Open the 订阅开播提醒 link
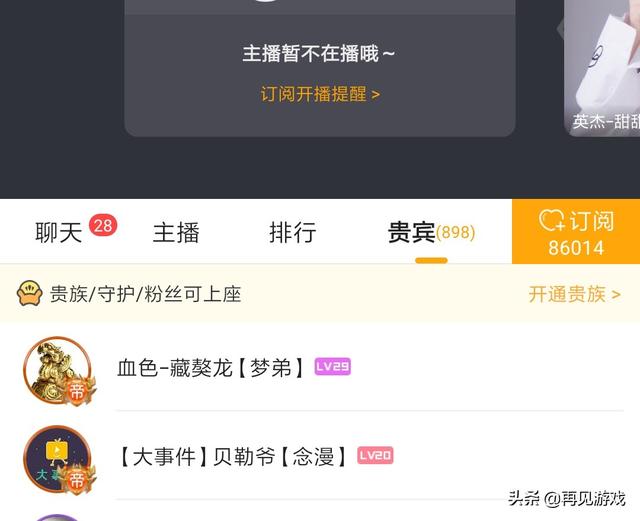 pos(320,94)
